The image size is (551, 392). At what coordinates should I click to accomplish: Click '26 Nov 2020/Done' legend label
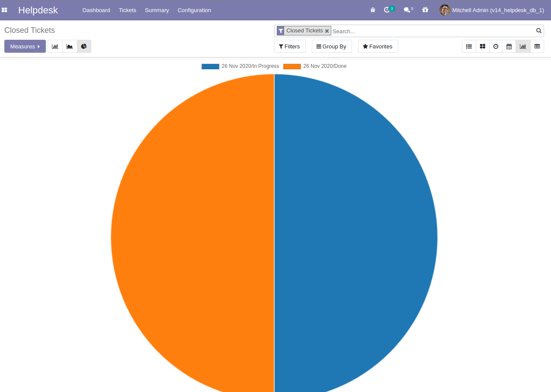click(x=325, y=66)
